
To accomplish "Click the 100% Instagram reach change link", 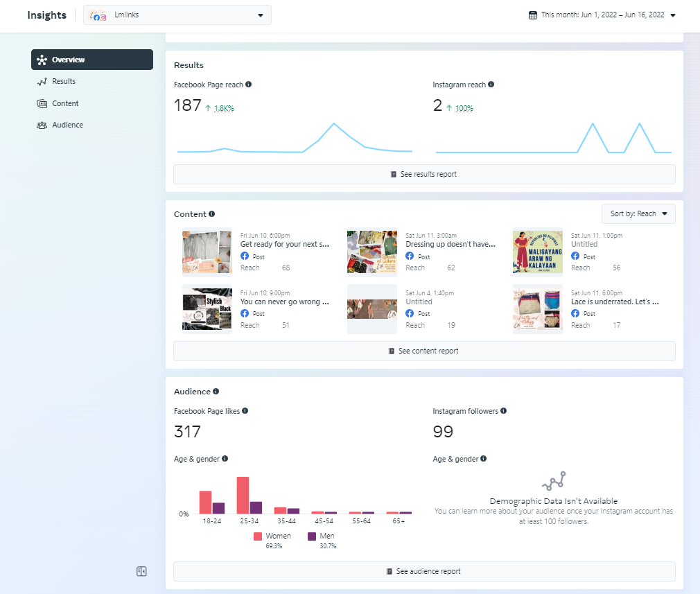I will pos(464,109).
